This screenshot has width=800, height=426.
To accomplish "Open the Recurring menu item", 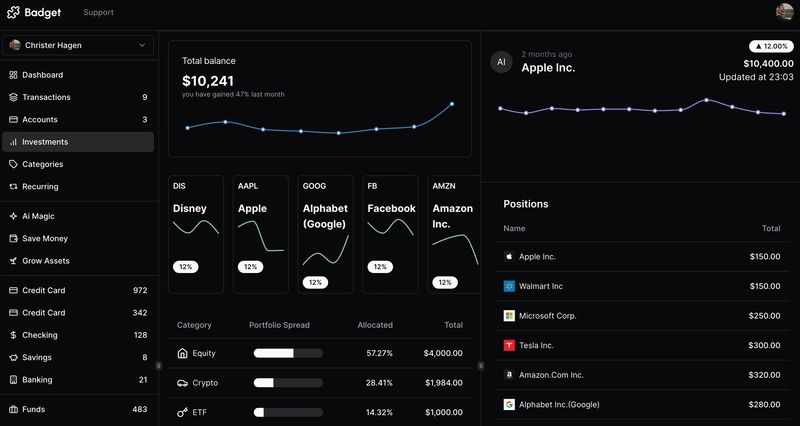I will click(78, 187).
